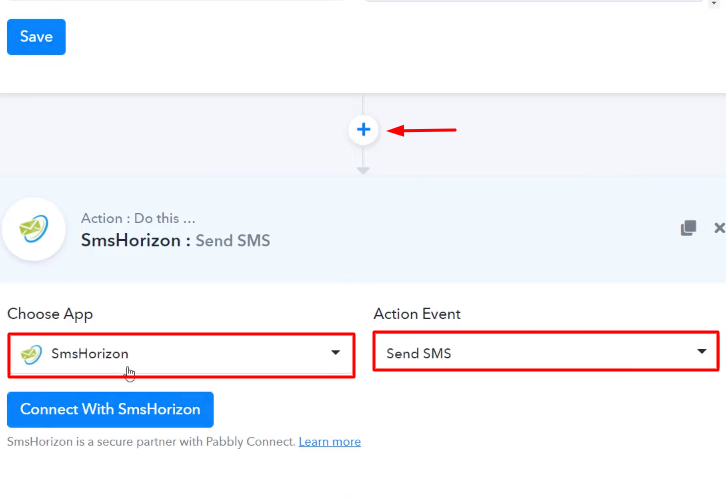Image resolution: width=726 pixels, height=500 pixels.
Task: Click the Action : Do this ... label
Action: click(138, 219)
